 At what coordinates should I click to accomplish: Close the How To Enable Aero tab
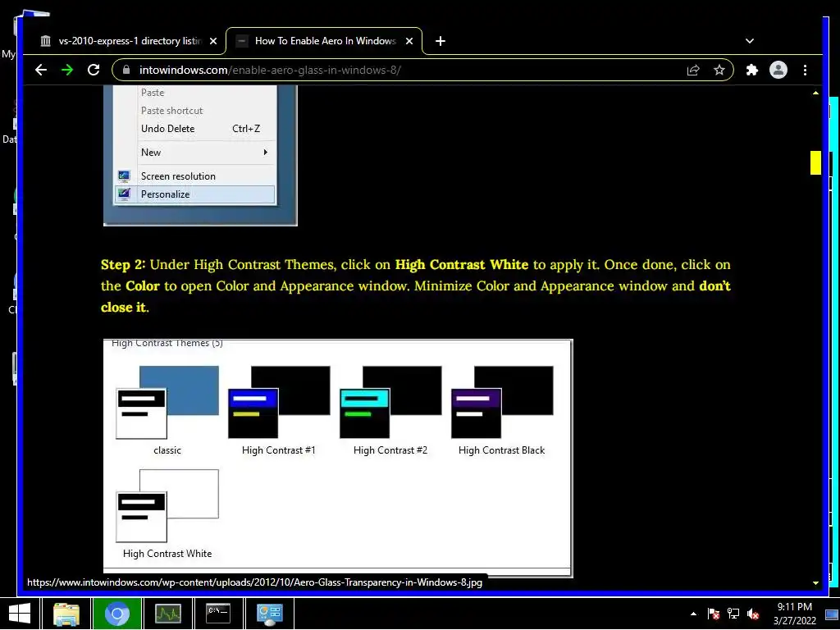click(x=409, y=41)
